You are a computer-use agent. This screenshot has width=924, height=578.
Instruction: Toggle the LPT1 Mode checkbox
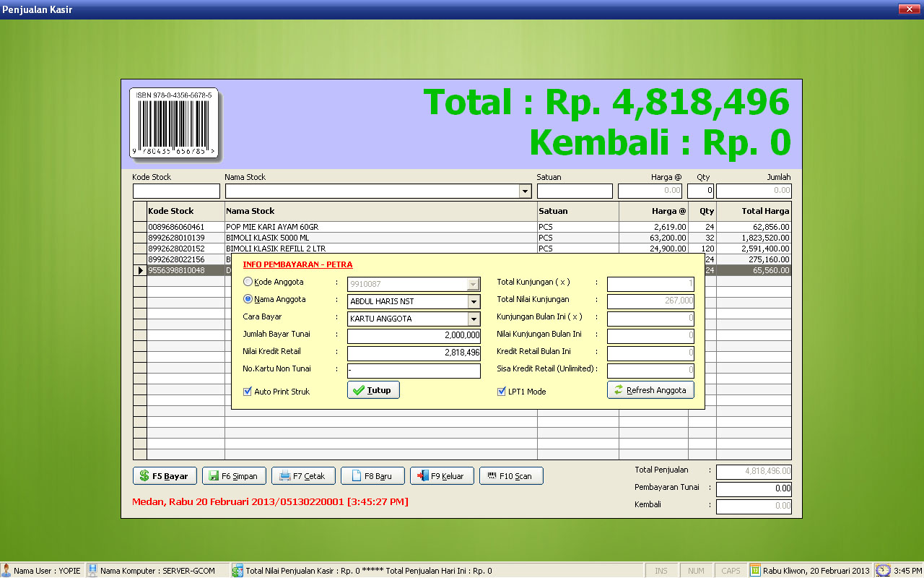pyautogui.click(x=502, y=392)
